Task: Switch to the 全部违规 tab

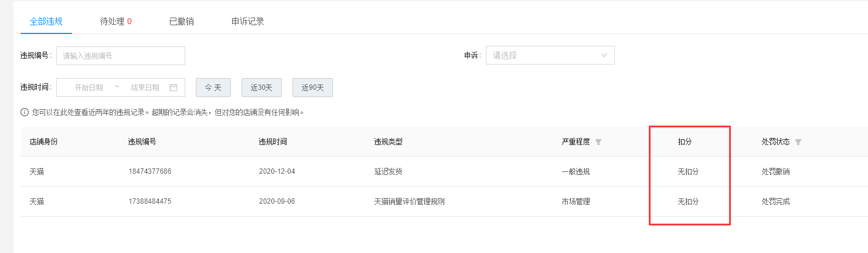Action: [x=46, y=22]
